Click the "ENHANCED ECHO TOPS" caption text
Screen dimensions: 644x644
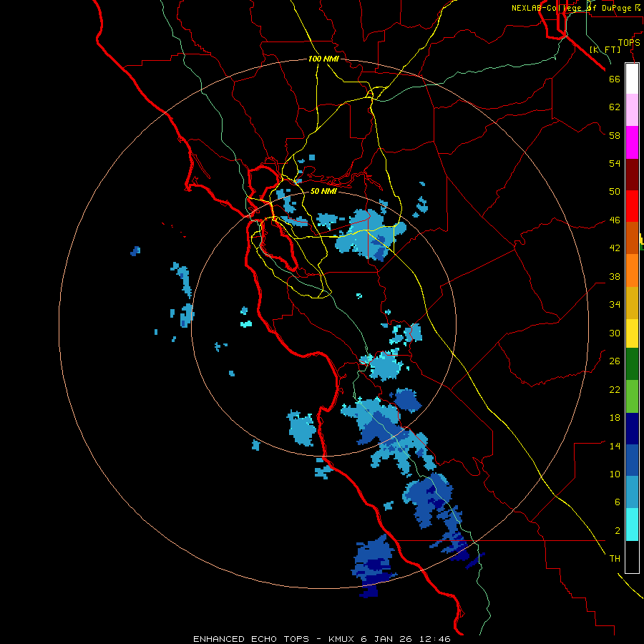click(x=251, y=639)
